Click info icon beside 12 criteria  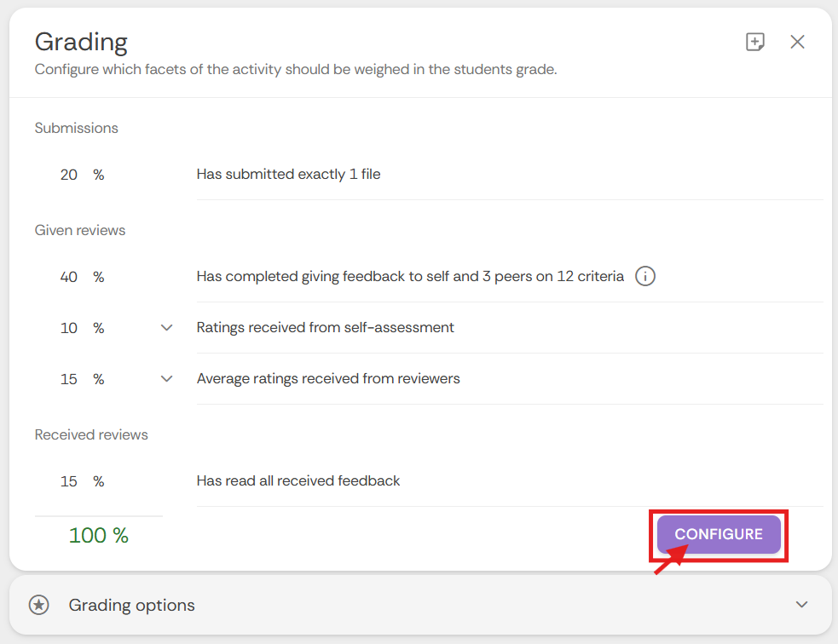645,277
